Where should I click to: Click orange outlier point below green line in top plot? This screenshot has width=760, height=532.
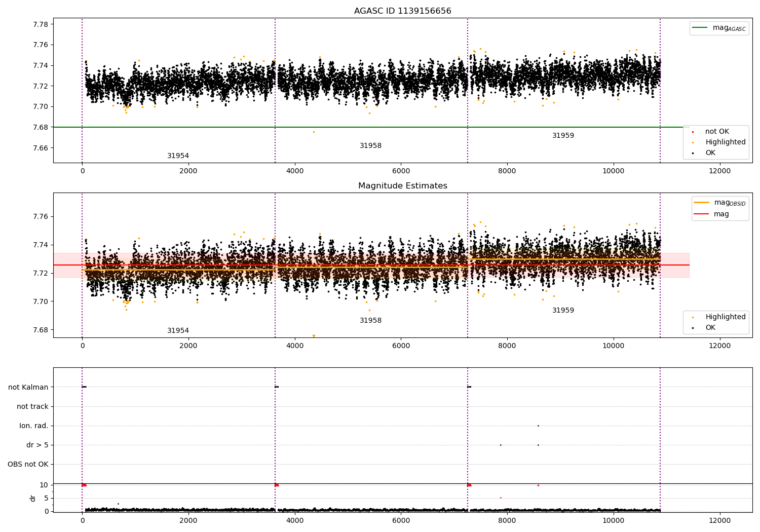coord(314,132)
